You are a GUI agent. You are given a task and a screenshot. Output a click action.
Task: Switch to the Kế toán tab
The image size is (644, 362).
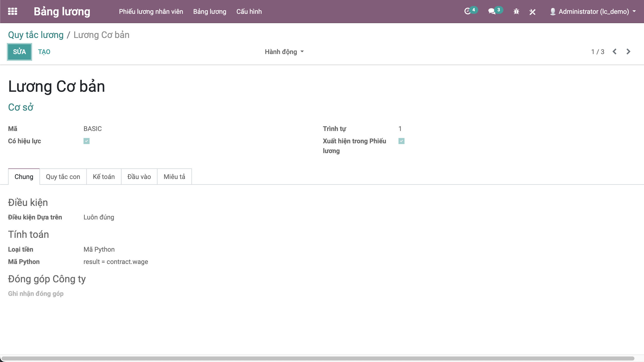tap(104, 177)
